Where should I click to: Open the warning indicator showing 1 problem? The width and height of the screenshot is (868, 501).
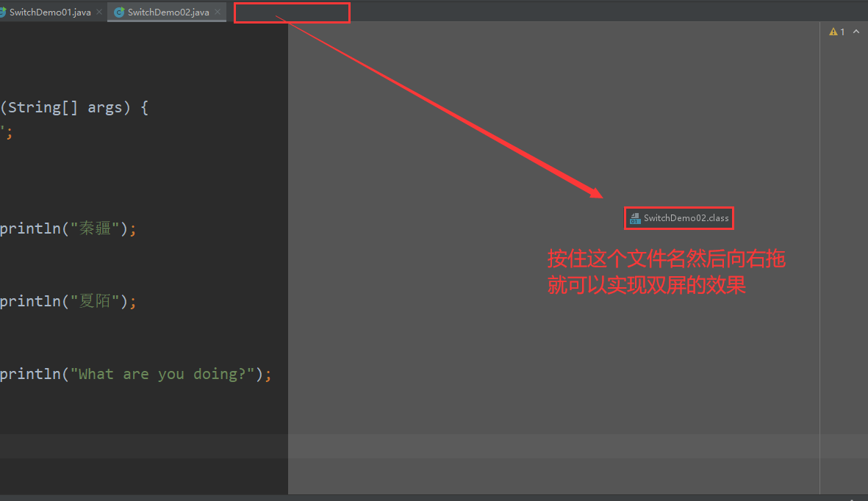[836, 32]
